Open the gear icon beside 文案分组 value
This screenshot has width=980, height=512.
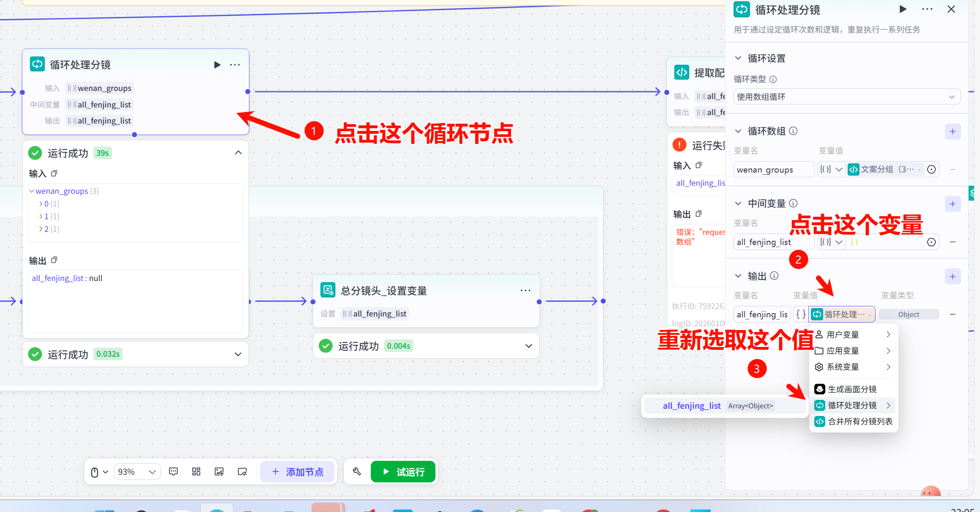pyautogui.click(x=931, y=169)
